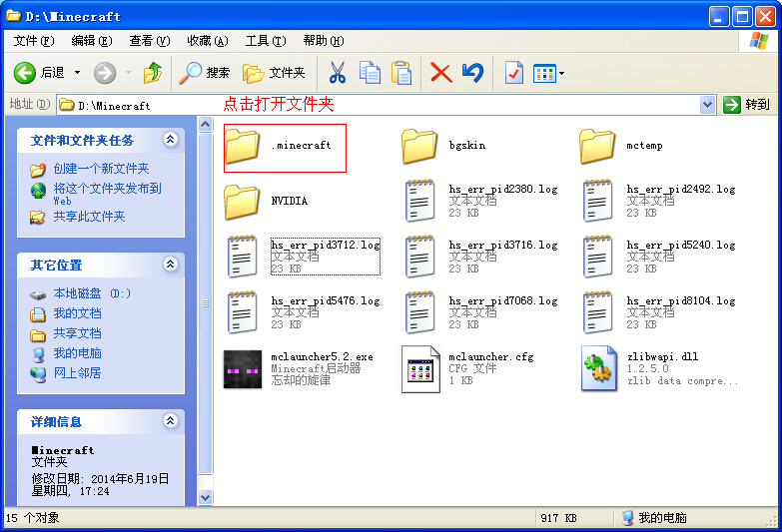Click the sidebar scrollbar thumb
Image resolution: width=782 pixels, height=532 pixels.
[x=205, y=303]
